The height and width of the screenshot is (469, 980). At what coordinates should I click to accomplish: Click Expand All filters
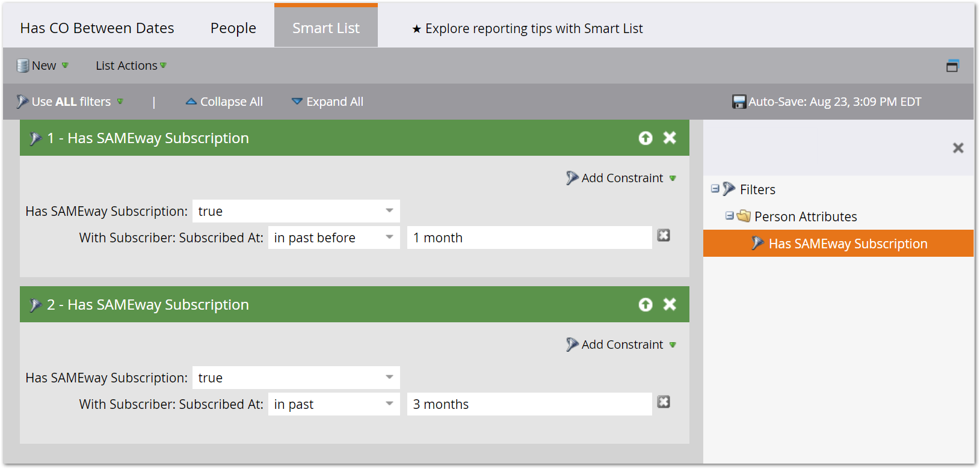pos(328,102)
